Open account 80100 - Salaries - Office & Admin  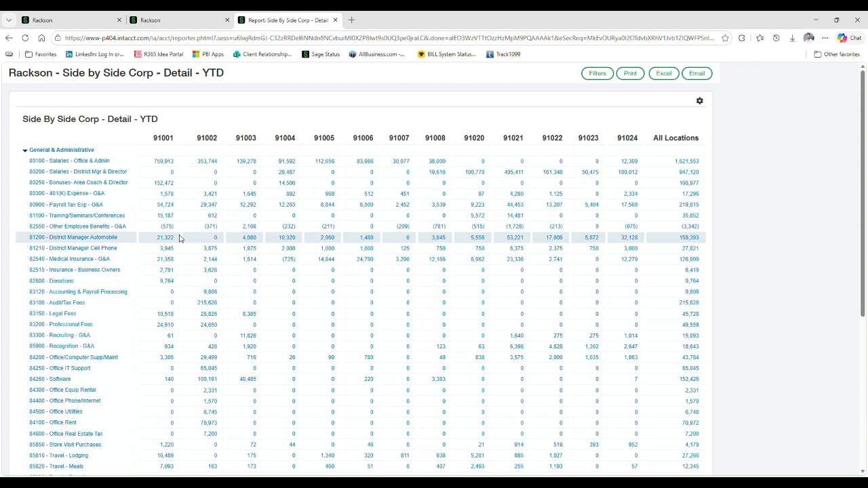point(69,161)
